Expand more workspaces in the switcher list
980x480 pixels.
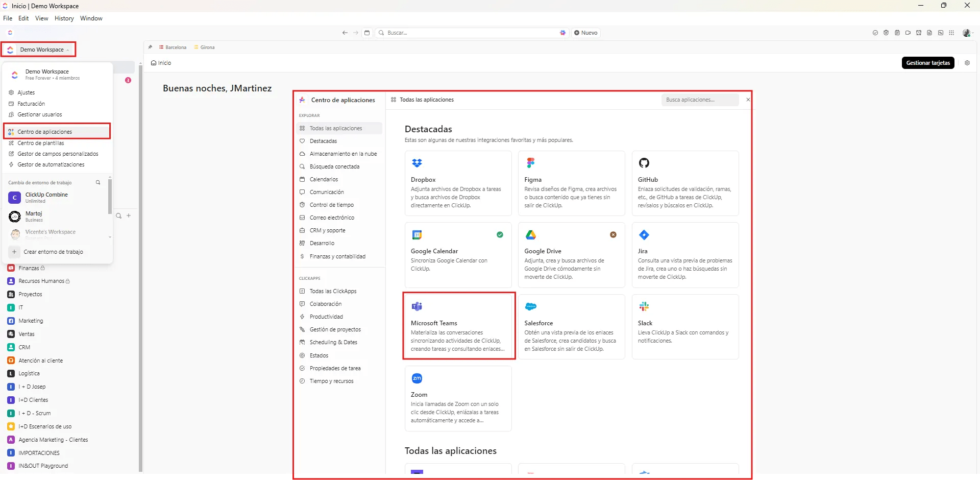(x=109, y=237)
